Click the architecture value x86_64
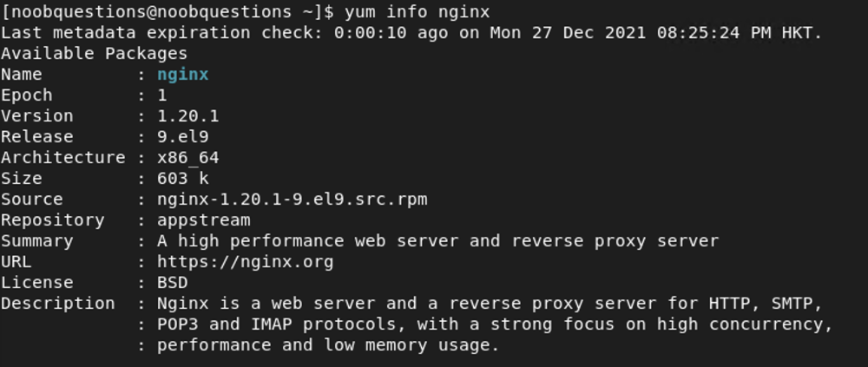868x367 pixels. [188, 158]
